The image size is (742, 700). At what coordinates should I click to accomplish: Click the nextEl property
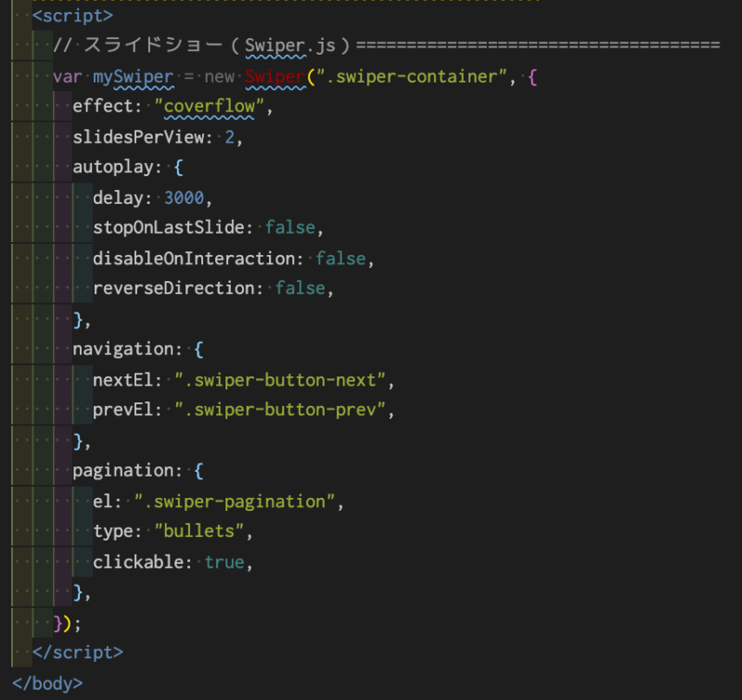coord(123,380)
